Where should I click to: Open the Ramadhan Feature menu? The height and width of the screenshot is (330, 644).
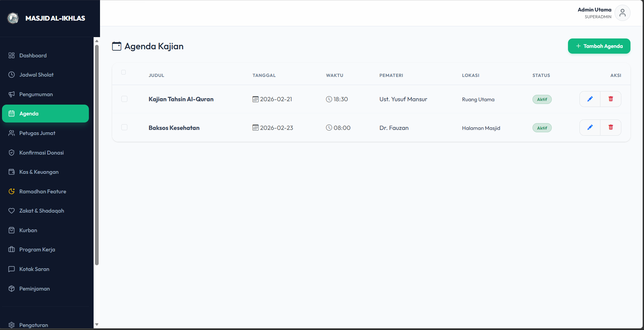coord(45,191)
